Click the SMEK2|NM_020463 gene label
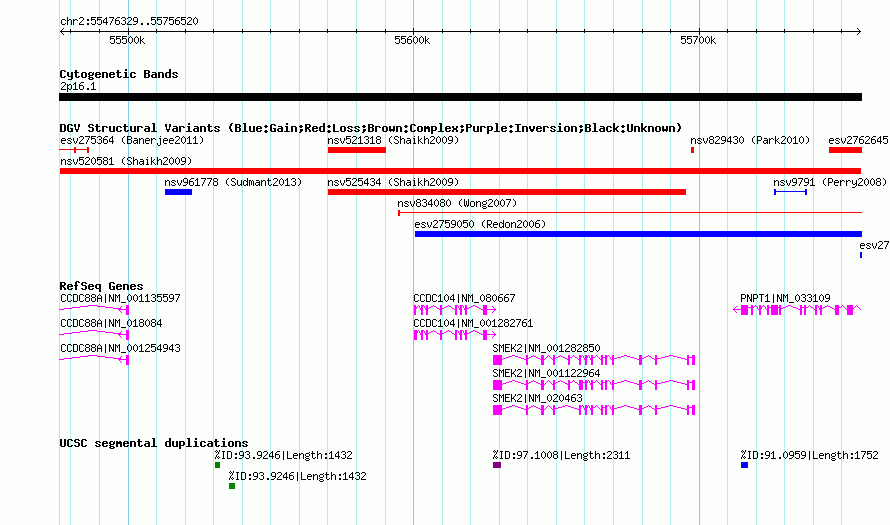Viewport: 890px width, 525px height. [537, 398]
